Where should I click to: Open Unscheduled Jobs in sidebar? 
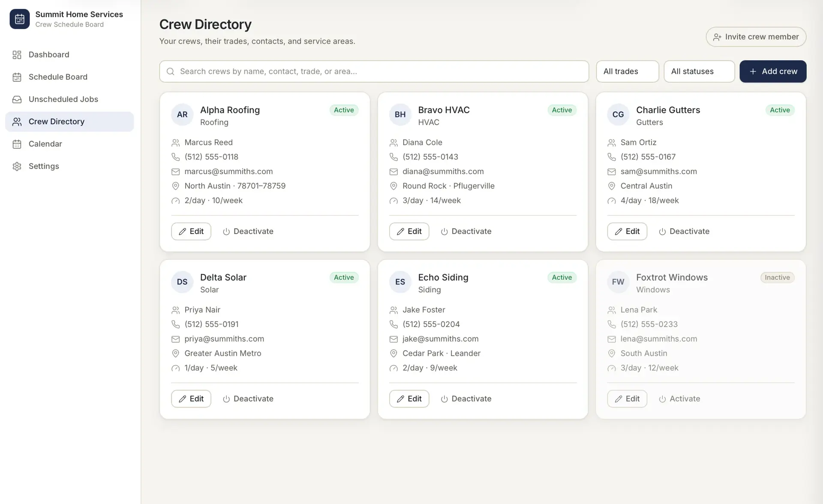69,99
